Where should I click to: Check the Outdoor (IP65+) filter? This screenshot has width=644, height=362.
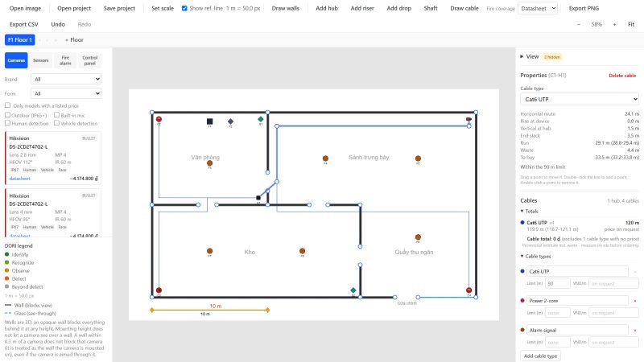7,115
